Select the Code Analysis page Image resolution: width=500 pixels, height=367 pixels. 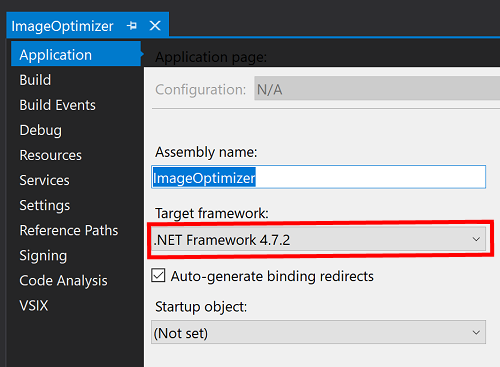point(64,281)
